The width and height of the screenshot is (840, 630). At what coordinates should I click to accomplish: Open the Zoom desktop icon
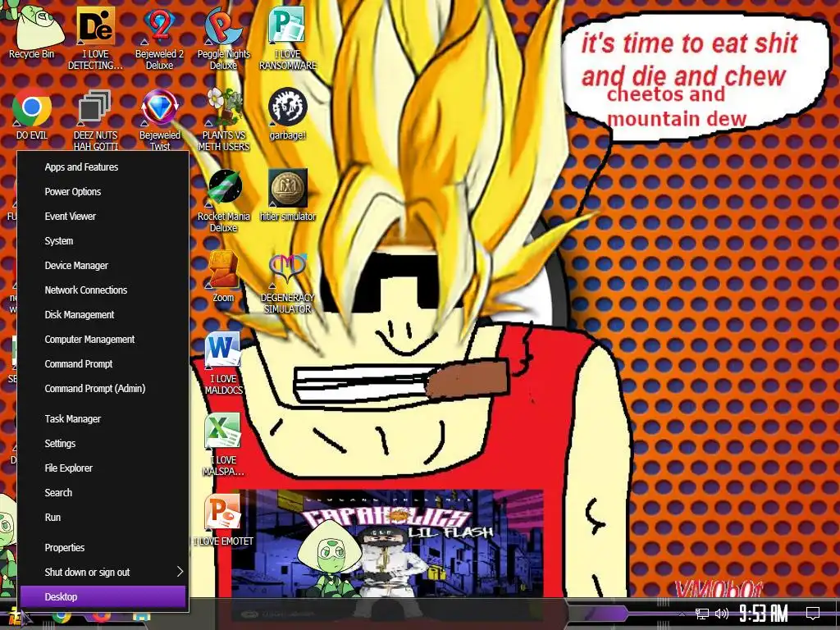click(x=223, y=276)
